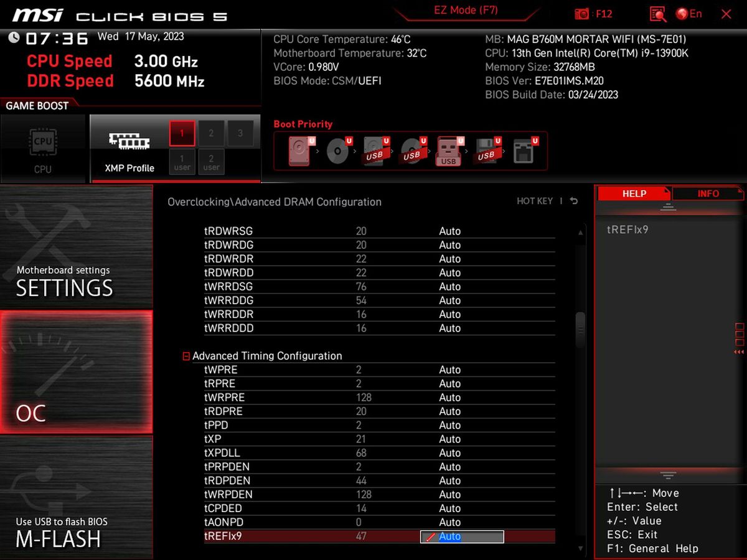Select the tWRRDDR row label

pyautogui.click(x=228, y=314)
